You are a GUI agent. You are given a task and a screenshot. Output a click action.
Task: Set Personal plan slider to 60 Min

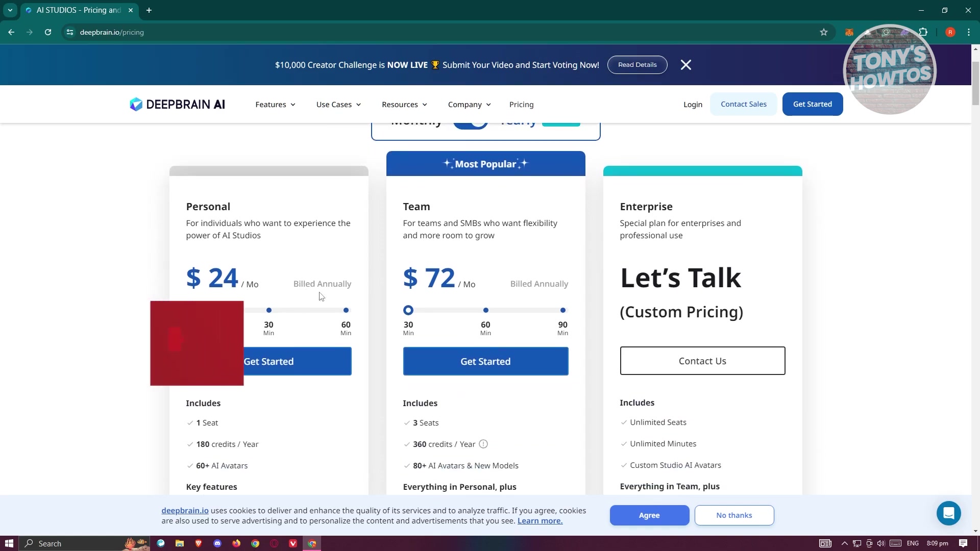(x=346, y=310)
